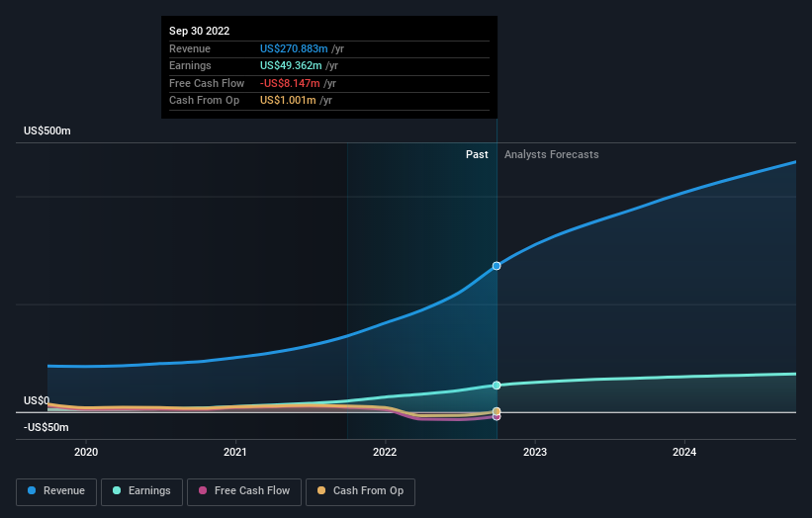Select the pink Free Cash Flow data point

click(x=496, y=417)
